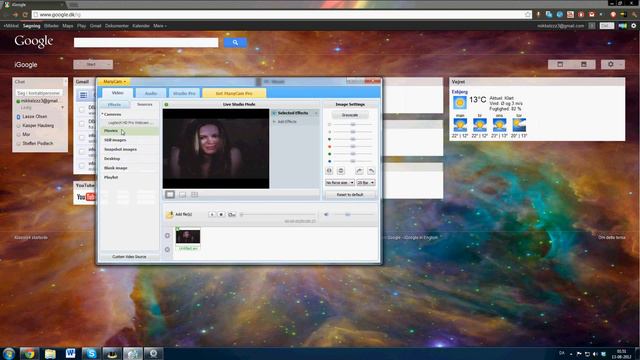Select the Playlist source
640x360 pixels.
click(129, 177)
